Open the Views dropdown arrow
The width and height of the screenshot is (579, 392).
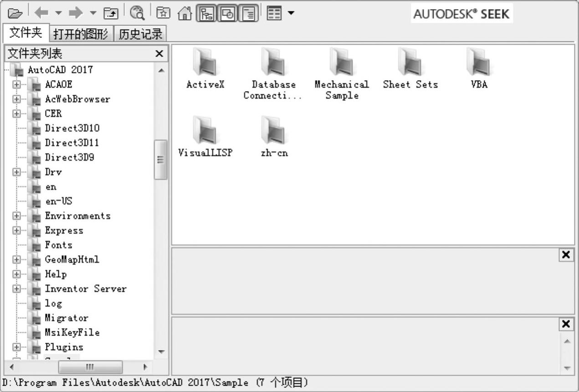pyautogui.click(x=290, y=13)
